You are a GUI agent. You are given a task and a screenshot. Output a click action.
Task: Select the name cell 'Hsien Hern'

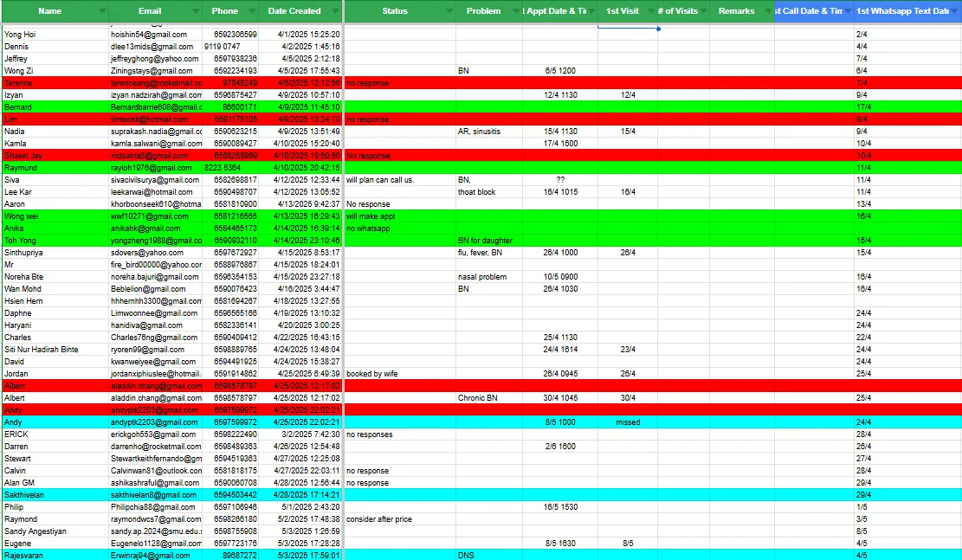point(55,301)
